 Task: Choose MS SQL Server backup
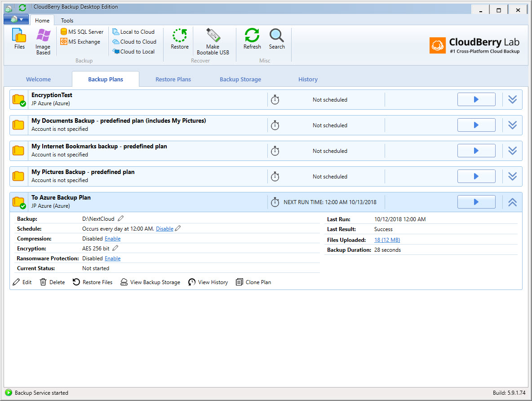[x=82, y=31]
